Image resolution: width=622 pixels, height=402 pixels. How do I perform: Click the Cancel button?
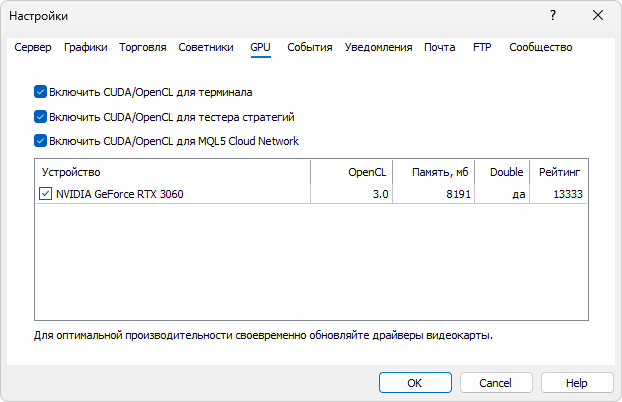pyautogui.click(x=496, y=383)
